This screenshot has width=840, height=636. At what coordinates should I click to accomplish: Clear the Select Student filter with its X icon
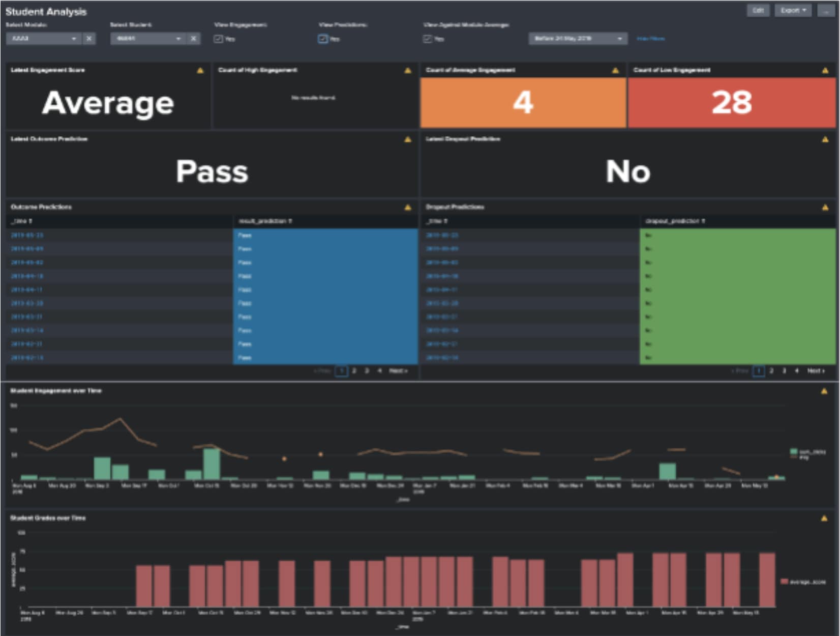point(192,39)
